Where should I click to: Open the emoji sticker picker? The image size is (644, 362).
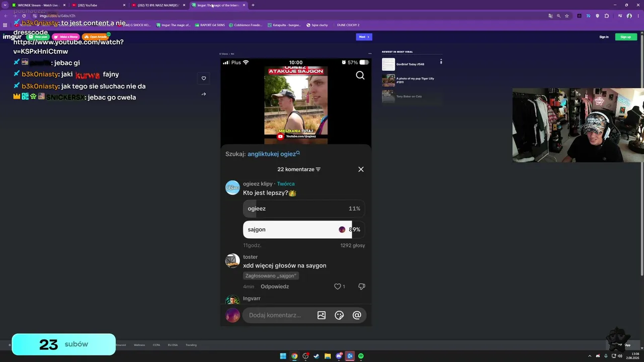coord(339,315)
